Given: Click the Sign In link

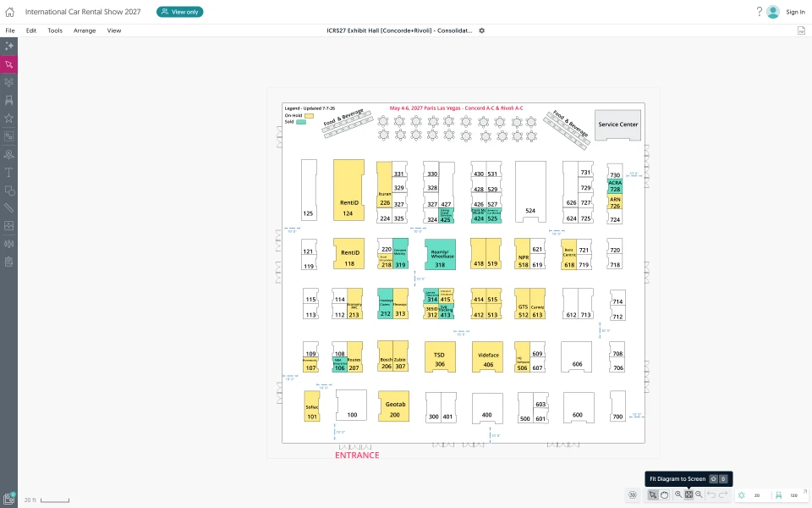Looking at the screenshot, I should pyautogui.click(x=795, y=12).
